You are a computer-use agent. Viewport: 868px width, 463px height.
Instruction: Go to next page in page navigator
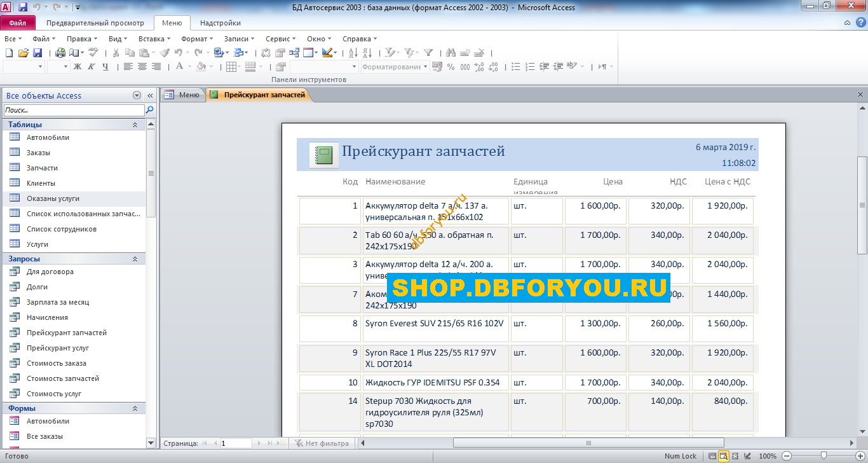259,443
